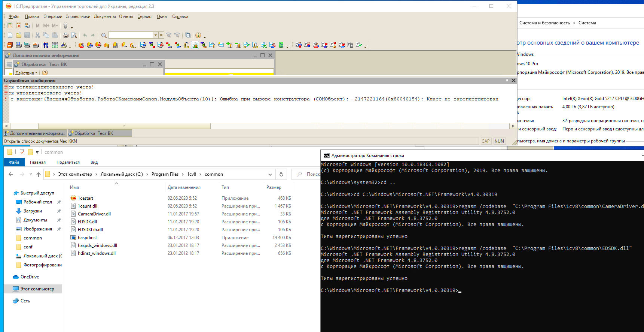This screenshot has width=644, height=332.
Task: Click the messages panel horizontal scrollbar
Action: click(124, 126)
